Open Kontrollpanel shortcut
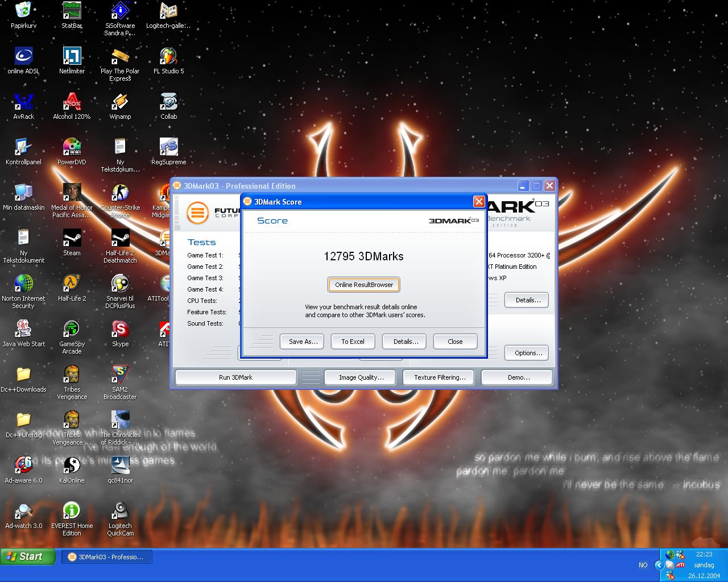This screenshot has width=728, height=582. click(23, 151)
